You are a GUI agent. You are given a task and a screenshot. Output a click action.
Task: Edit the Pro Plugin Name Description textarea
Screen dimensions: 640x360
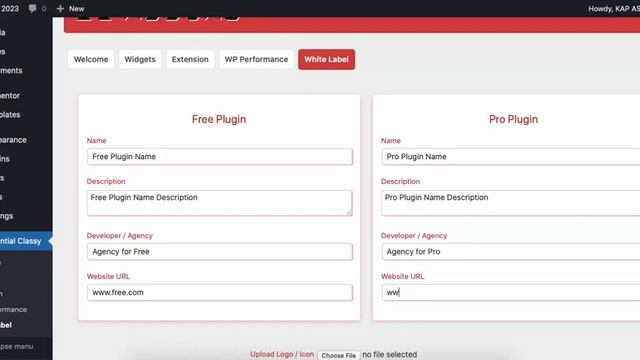pos(511,203)
